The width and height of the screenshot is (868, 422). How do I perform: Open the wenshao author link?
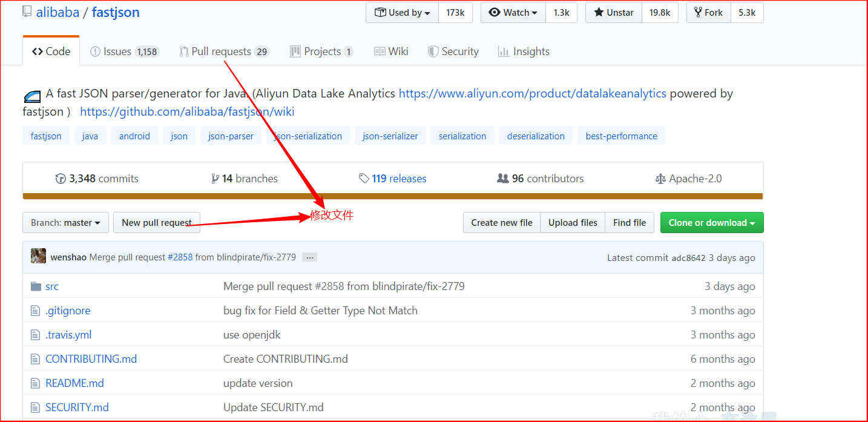click(68, 257)
